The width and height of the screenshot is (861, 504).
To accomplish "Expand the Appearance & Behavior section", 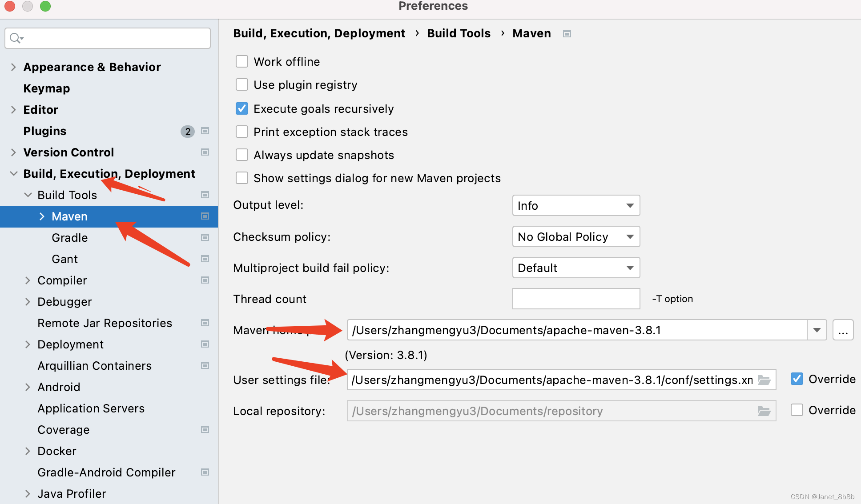I will pos(13,67).
